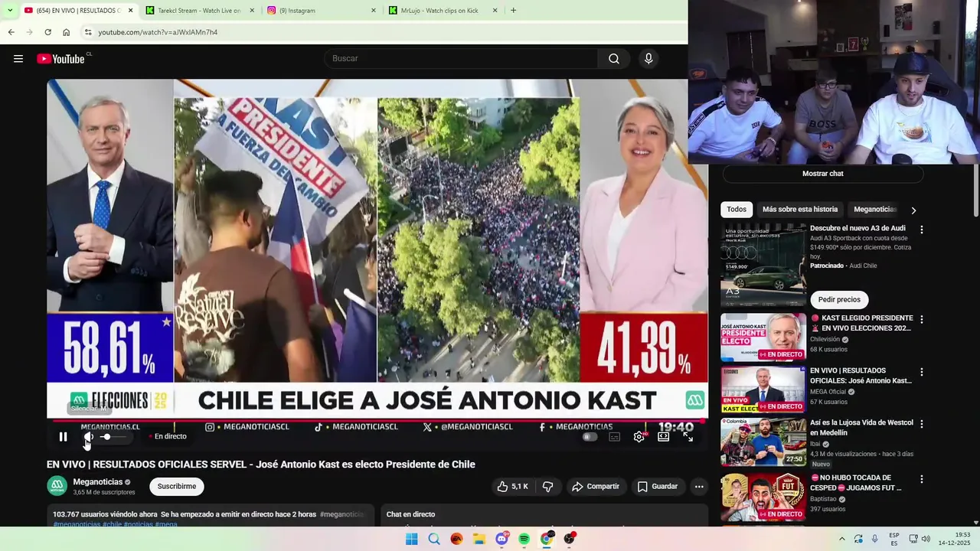Open MEGA Oficial RESULTADOS OFICIALES thumbnail
This screenshot has width=980, height=551.
763,390
